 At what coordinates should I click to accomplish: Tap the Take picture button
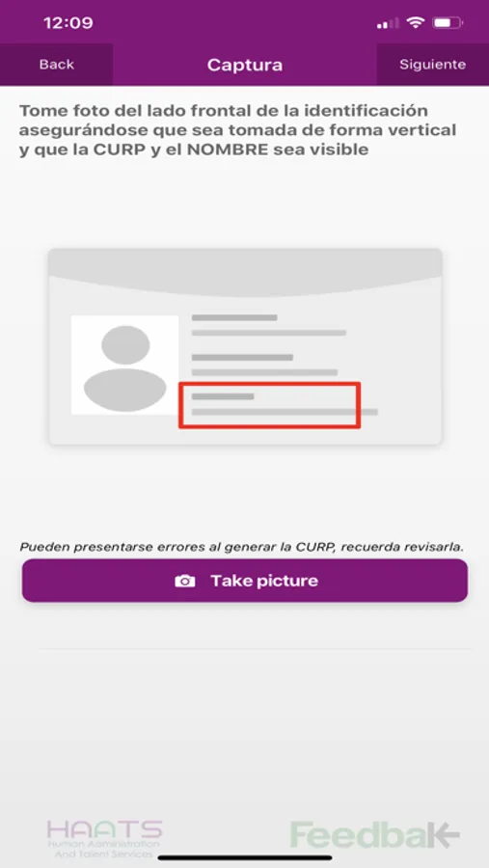(x=245, y=581)
